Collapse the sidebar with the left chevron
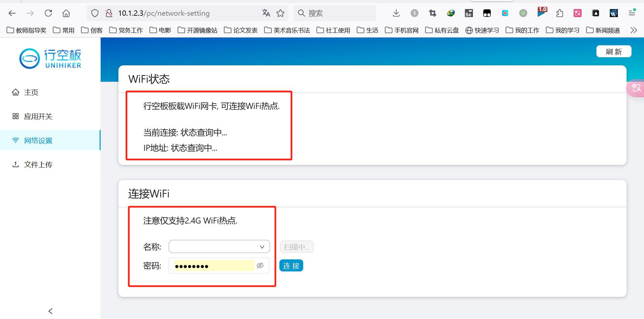The image size is (644, 319). click(x=50, y=311)
